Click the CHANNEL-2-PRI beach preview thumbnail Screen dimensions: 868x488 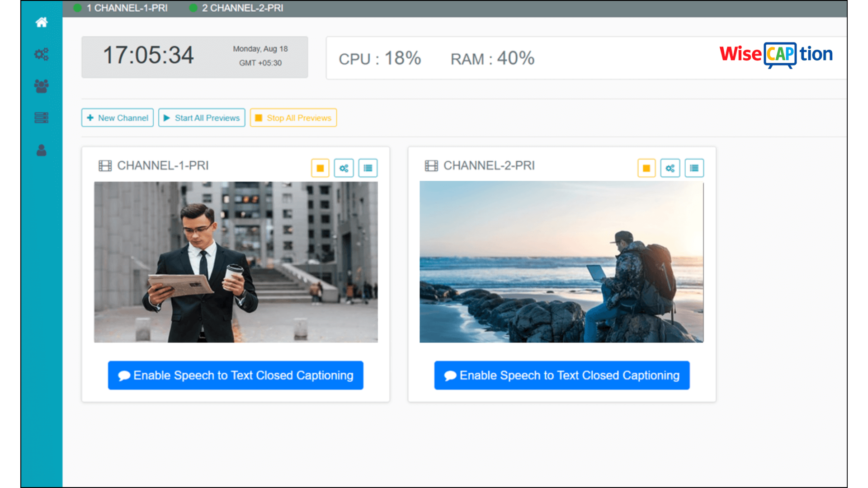561,262
